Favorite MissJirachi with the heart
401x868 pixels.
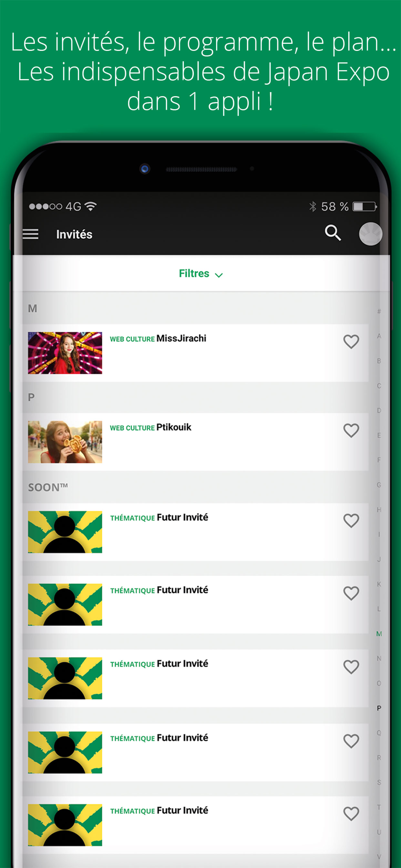(x=351, y=342)
